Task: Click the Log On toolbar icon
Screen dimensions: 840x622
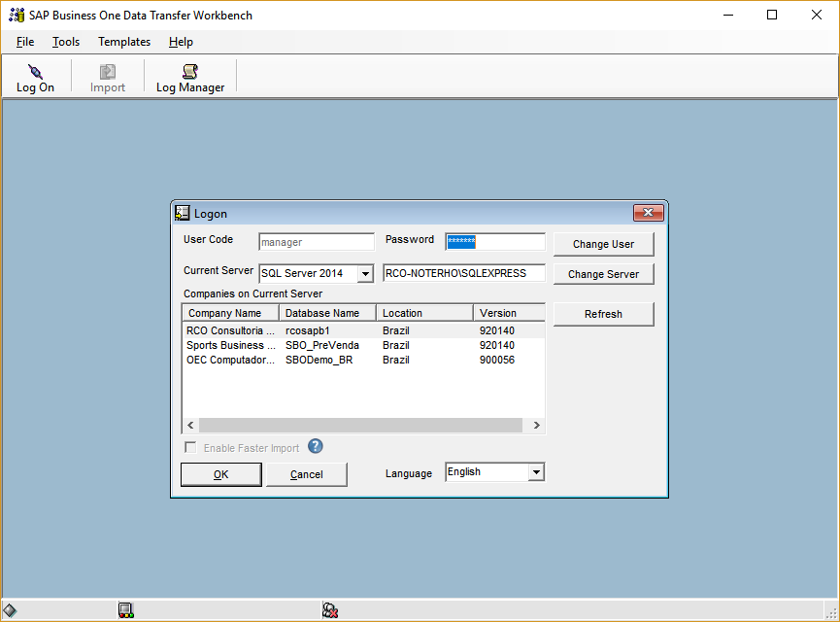Action: click(35, 79)
